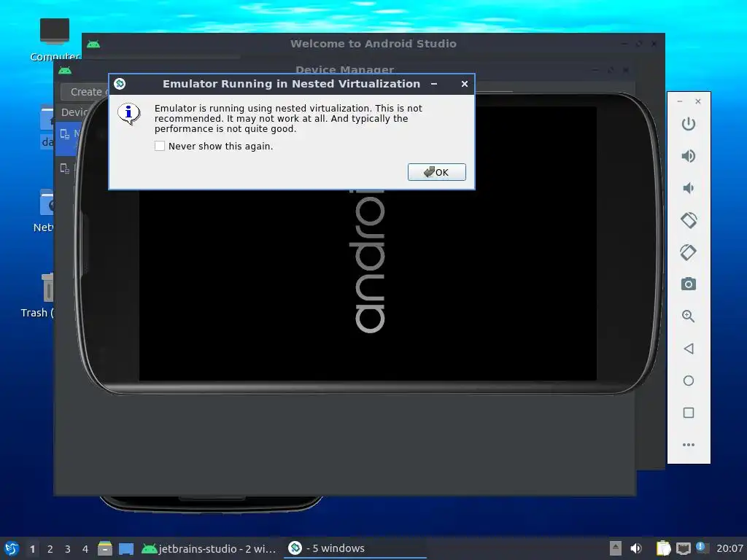Viewport: 747px width, 560px height.
Task: Rotate emulator left using upper rotate icon
Action: tap(689, 220)
